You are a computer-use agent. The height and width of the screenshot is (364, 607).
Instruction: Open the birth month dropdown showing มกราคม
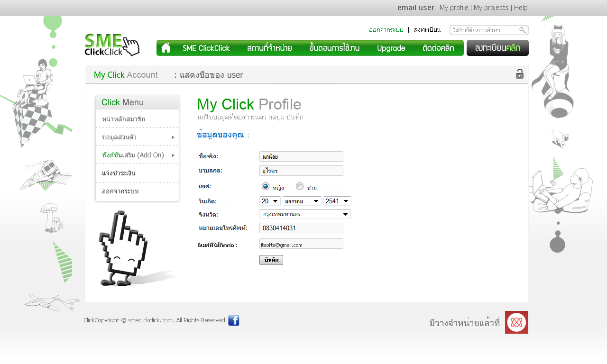(x=302, y=201)
